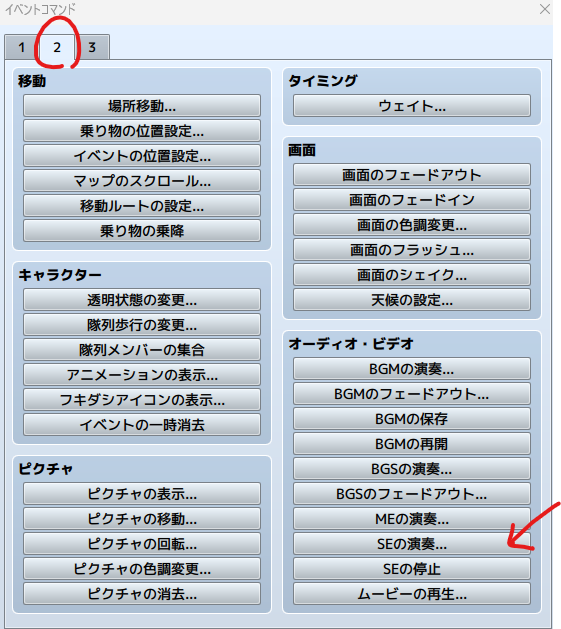Insert 画面のフェードイン command

412,199
